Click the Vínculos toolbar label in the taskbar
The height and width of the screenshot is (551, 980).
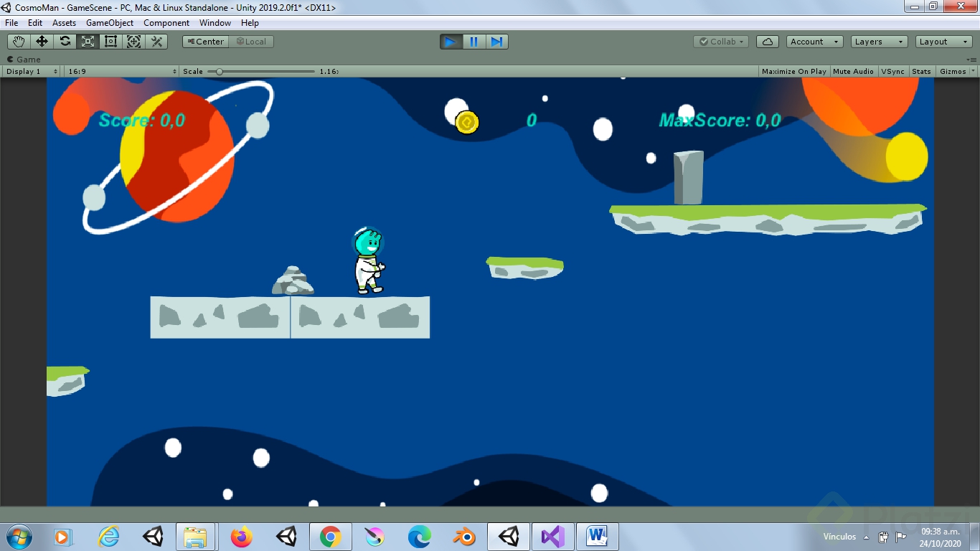[x=839, y=537]
